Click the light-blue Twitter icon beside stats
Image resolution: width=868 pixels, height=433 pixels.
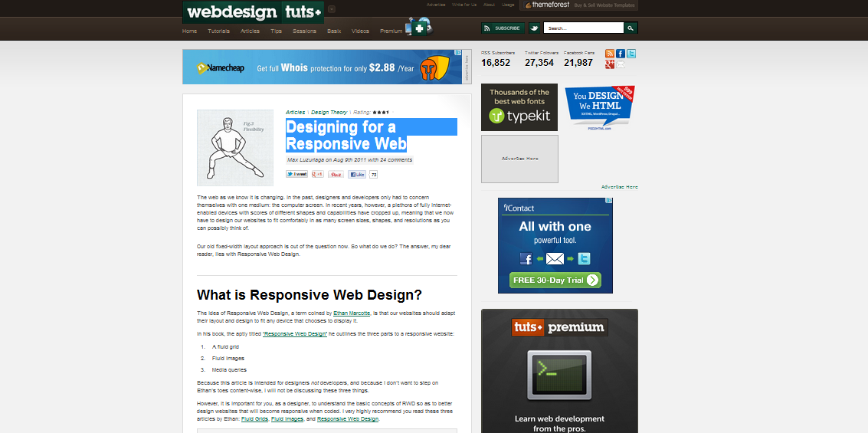(x=631, y=54)
